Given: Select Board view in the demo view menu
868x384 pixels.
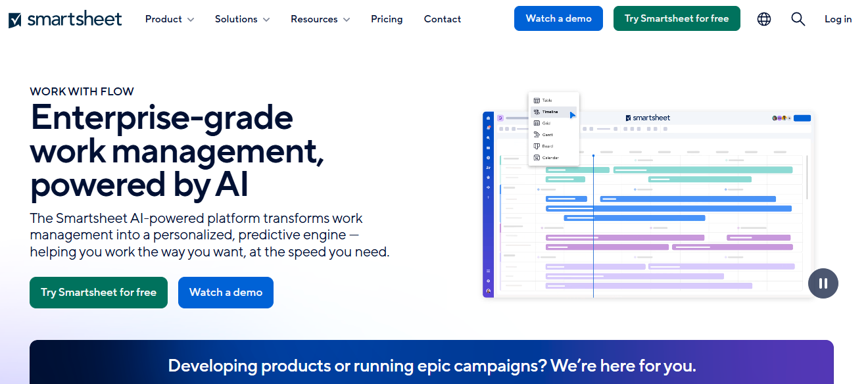Looking at the screenshot, I should (554, 146).
